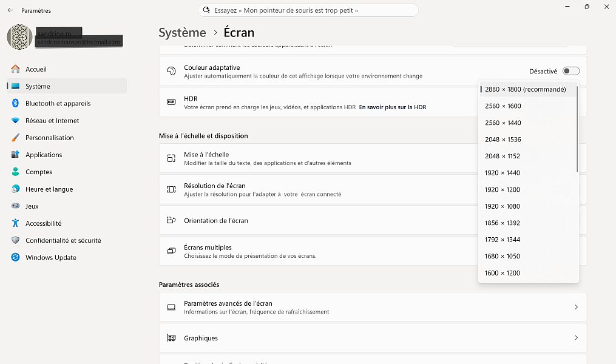
Task: Click the user profile avatar
Action: pyautogui.click(x=19, y=37)
